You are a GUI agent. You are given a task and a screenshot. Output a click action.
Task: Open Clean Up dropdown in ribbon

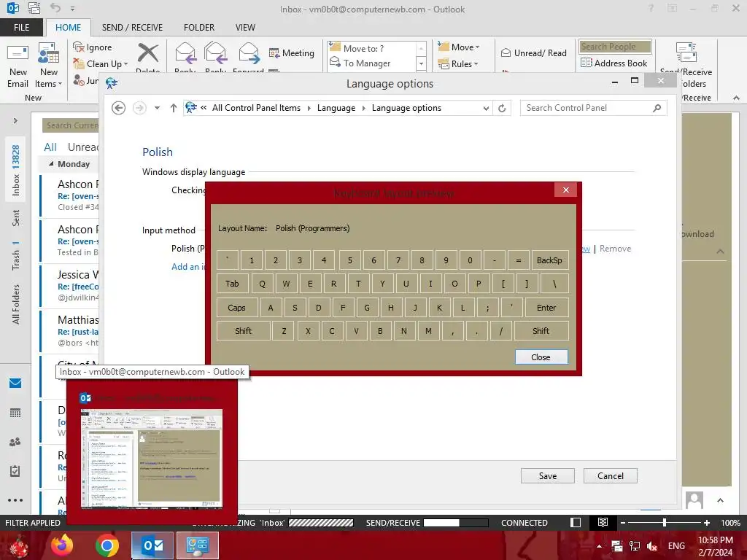point(101,64)
